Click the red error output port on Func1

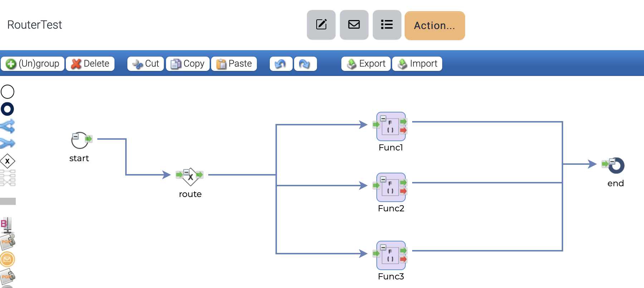[x=403, y=130]
